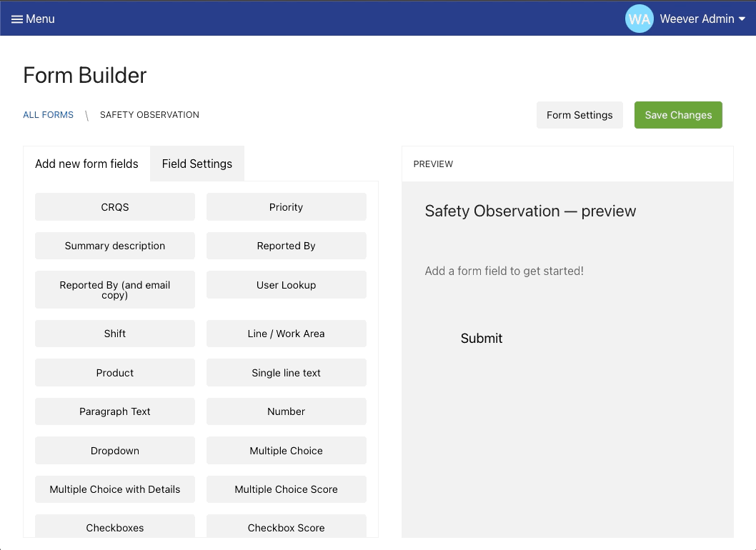Expand the Weever Admin dropdown arrow
This screenshot has height=550, width=756.
pos(742,19)
